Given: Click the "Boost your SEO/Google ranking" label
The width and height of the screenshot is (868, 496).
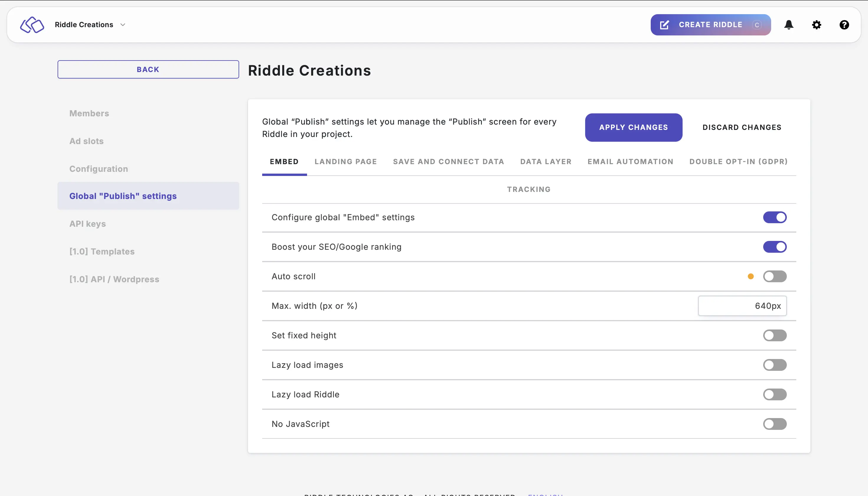Looking at the screenshot, I should [337, 247].
